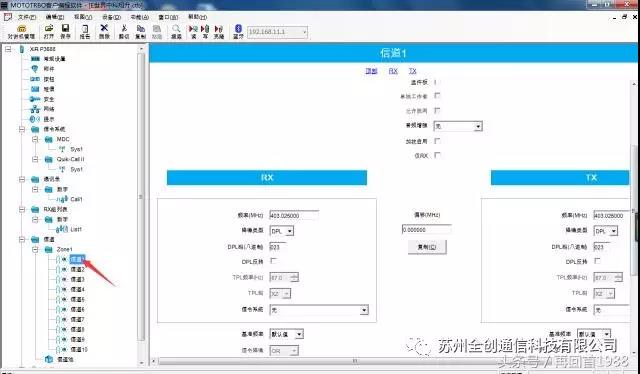Click the Write (写) radio toolbar icon
This screenshot has width=640, height=374.
point(205,29)
